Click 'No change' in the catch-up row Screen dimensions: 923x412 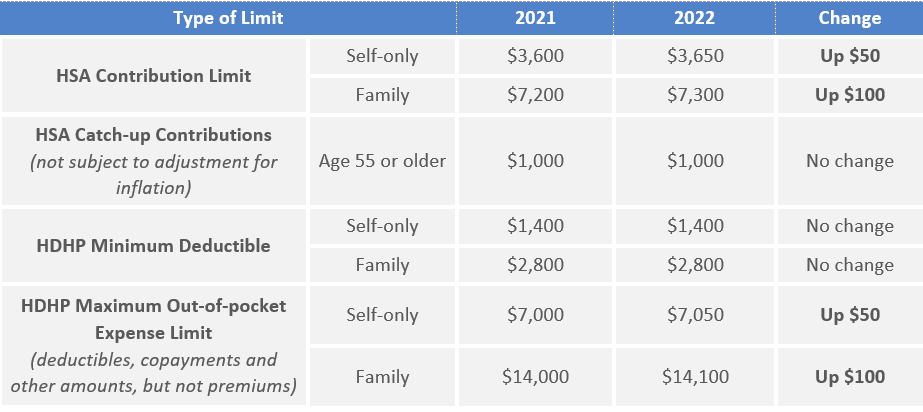tap(850, 161)
